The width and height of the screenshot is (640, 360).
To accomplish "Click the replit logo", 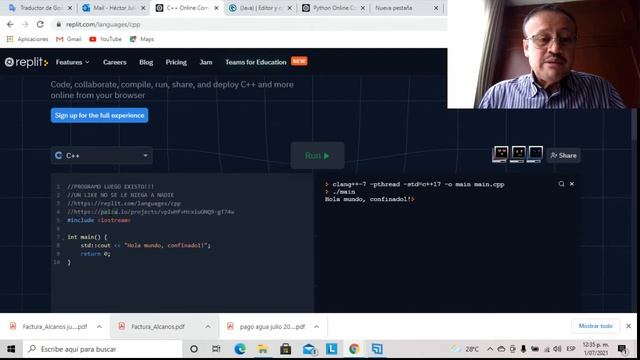I will tap(26, 62).
